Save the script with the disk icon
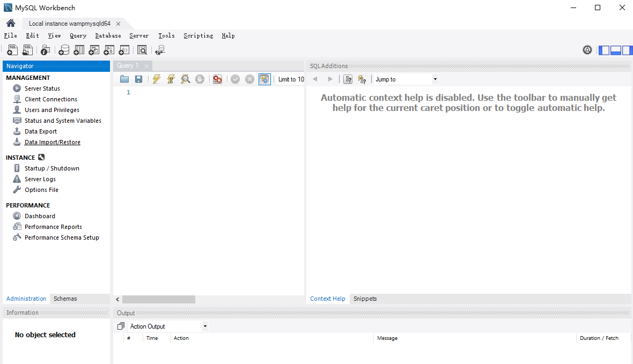 click(x=138, y=79)
